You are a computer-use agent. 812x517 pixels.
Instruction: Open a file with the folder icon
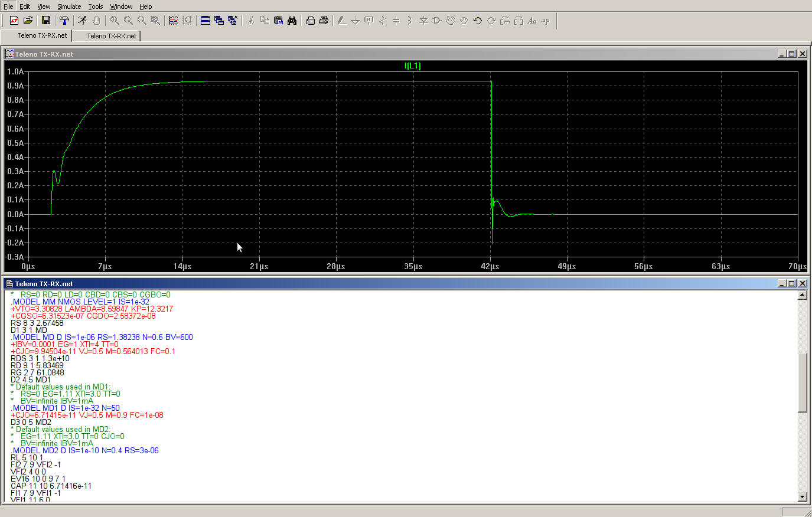(28, 21)
